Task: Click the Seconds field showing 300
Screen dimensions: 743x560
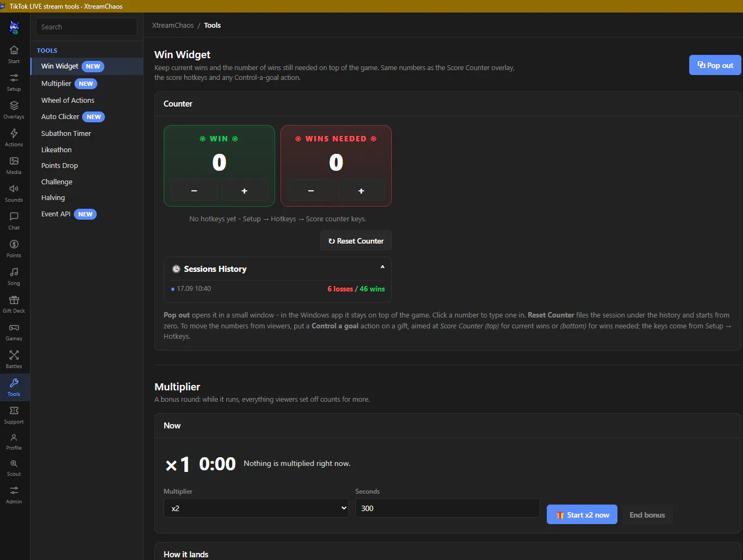Action: [448, 508]
